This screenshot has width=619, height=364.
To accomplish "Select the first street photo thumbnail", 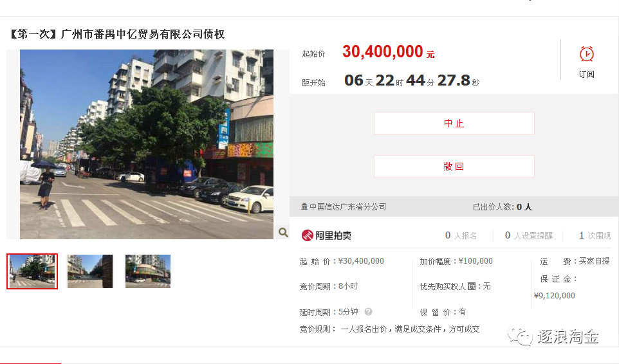I will (x=32, y=271).
